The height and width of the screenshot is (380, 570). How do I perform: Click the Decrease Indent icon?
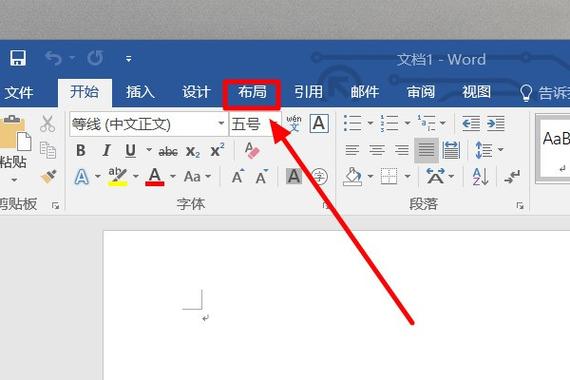[471, 124]
